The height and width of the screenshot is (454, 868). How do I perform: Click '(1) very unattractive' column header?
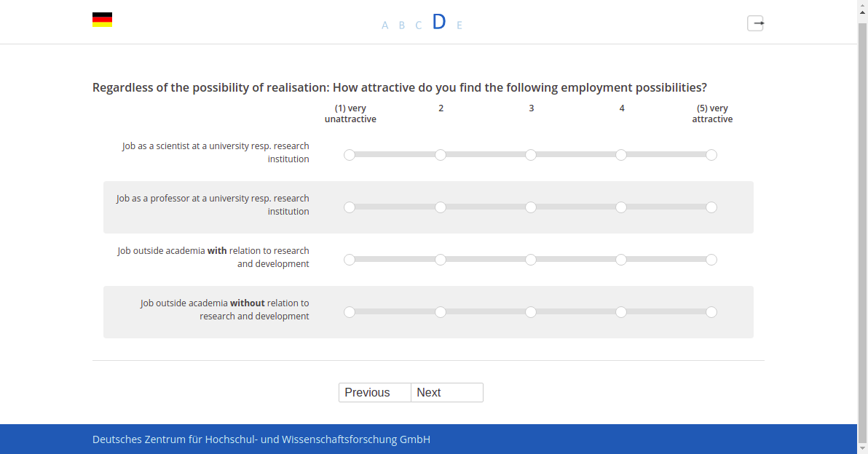click(350, 114)
